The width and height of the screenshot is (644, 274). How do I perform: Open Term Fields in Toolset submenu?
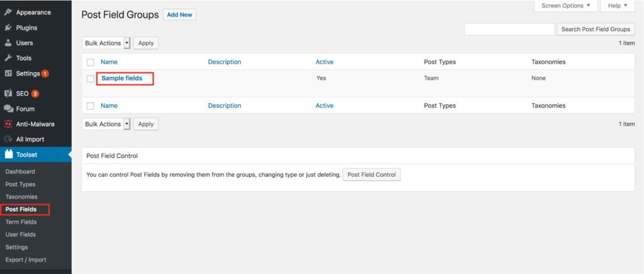[x=21, y=222]
